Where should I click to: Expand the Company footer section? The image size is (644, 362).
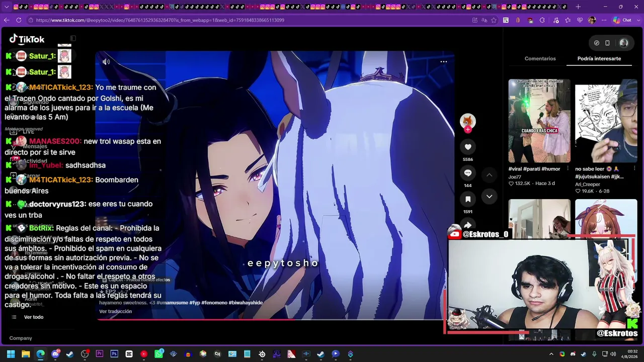pos(21,338)
